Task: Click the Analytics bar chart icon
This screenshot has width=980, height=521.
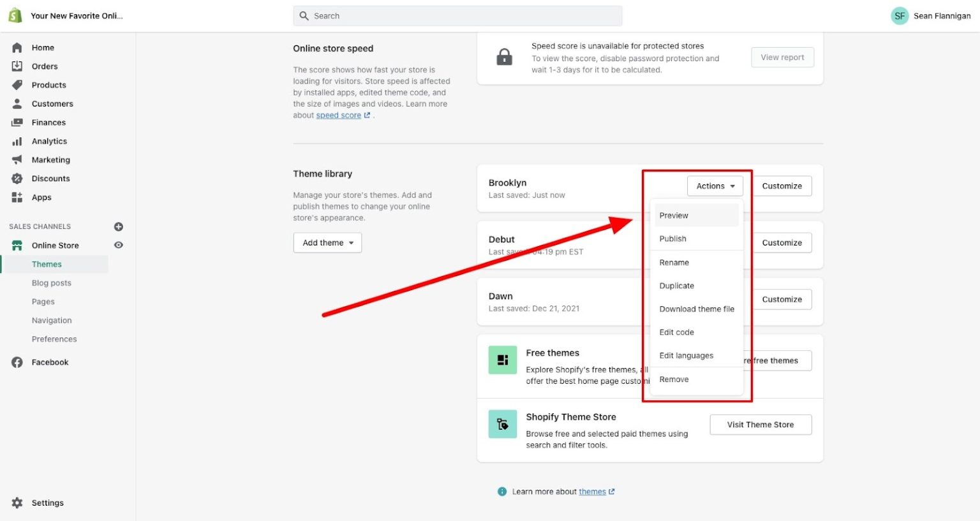Action: coord(17,142)
